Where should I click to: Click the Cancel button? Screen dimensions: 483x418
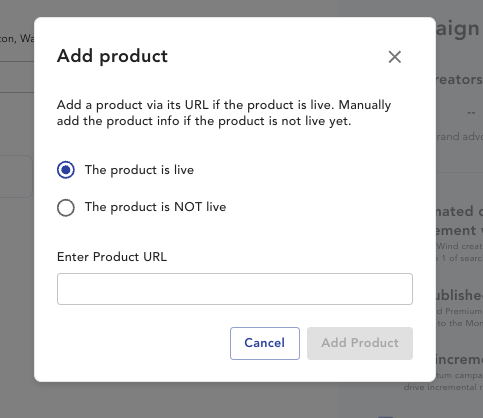(x=265, y=343)
